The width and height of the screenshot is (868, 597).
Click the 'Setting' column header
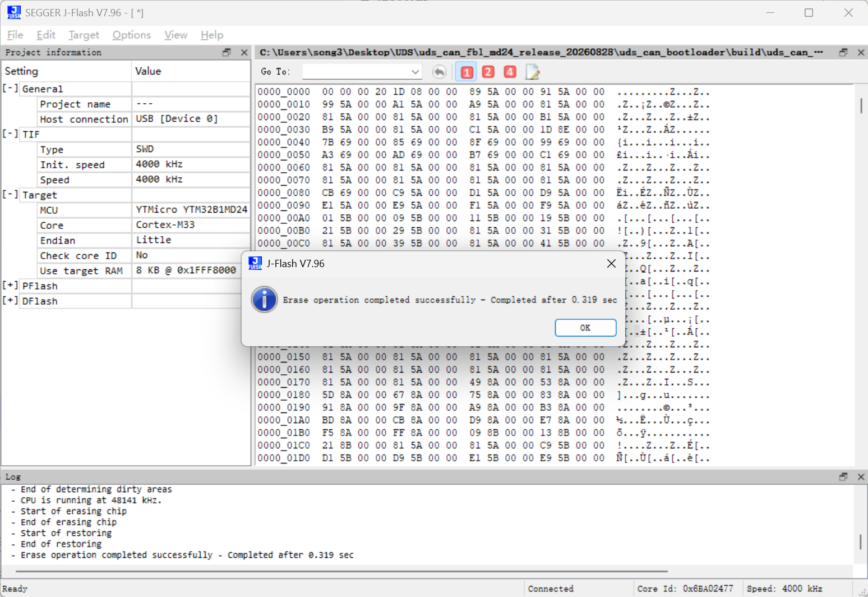point(66,71)
